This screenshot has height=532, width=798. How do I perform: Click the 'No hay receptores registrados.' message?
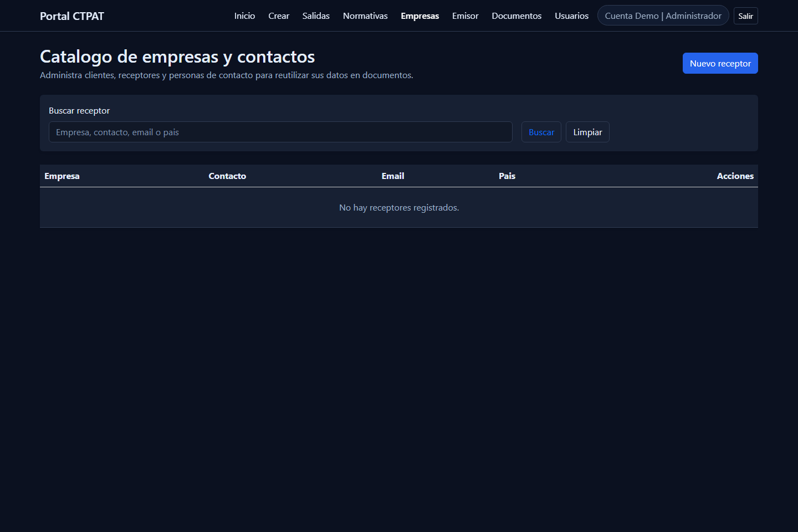point(399,208)
